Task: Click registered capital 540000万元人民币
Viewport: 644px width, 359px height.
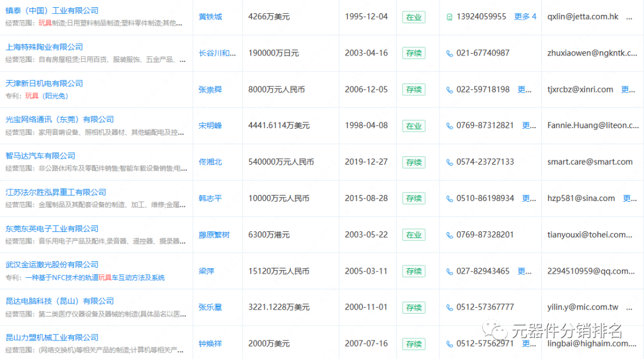Action: (281, 162)
